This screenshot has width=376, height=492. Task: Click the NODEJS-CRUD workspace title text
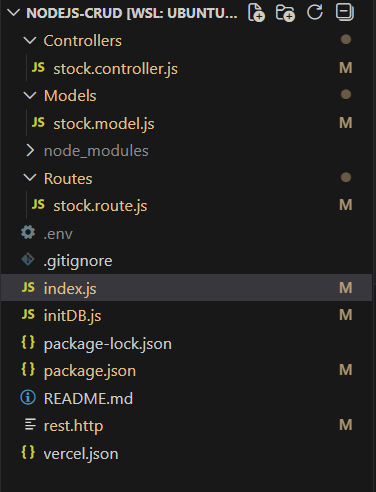coord(132,13)
